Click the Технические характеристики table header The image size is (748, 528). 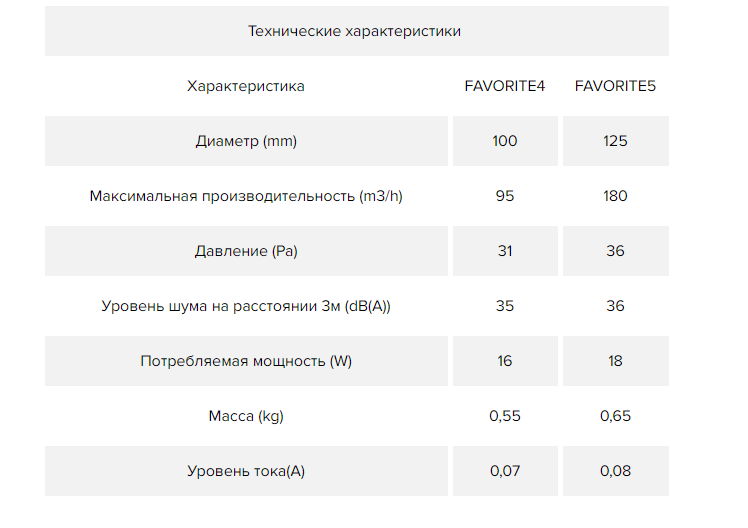tap(354, 31)
